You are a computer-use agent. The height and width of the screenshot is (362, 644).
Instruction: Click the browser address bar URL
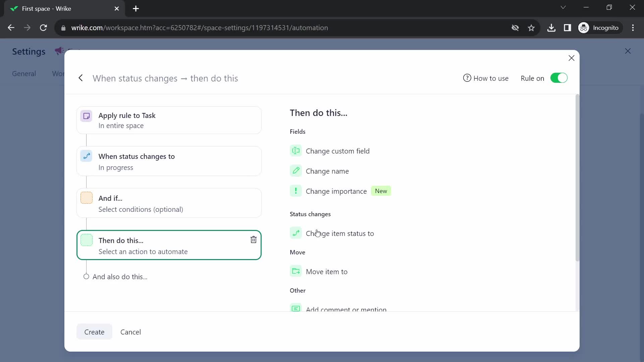(200, 28)
